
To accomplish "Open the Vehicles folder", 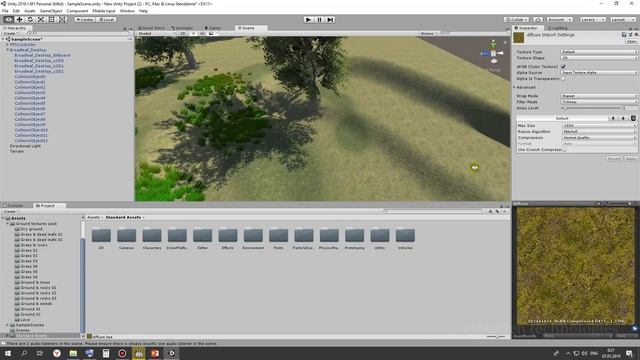I will (x=405, y=239).
